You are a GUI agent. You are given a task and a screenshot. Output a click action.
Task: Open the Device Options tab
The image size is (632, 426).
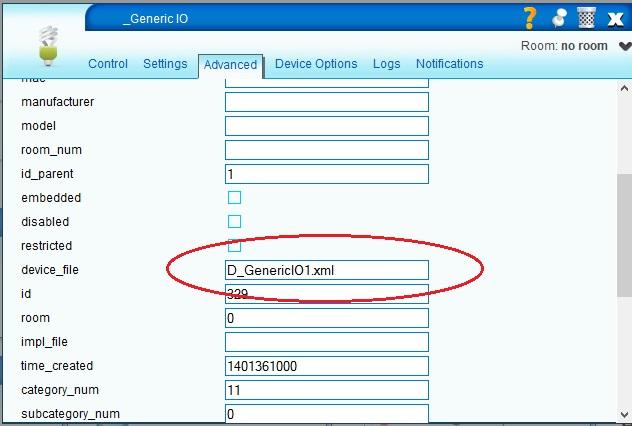[x=316, y=64]
